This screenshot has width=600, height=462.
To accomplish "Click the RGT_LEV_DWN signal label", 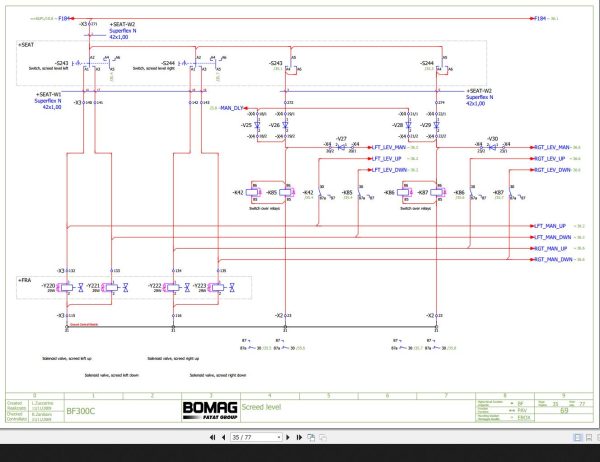I will [552, 170].
